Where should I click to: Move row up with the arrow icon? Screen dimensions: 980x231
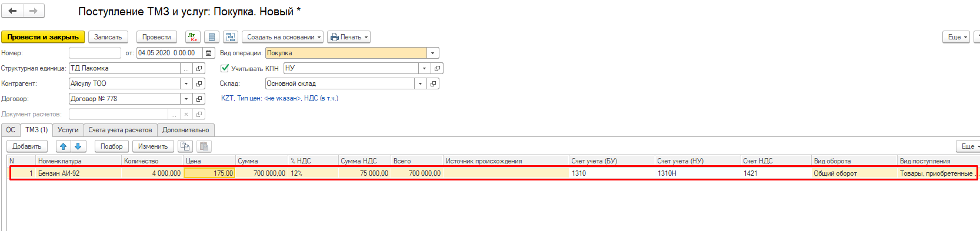64,146
